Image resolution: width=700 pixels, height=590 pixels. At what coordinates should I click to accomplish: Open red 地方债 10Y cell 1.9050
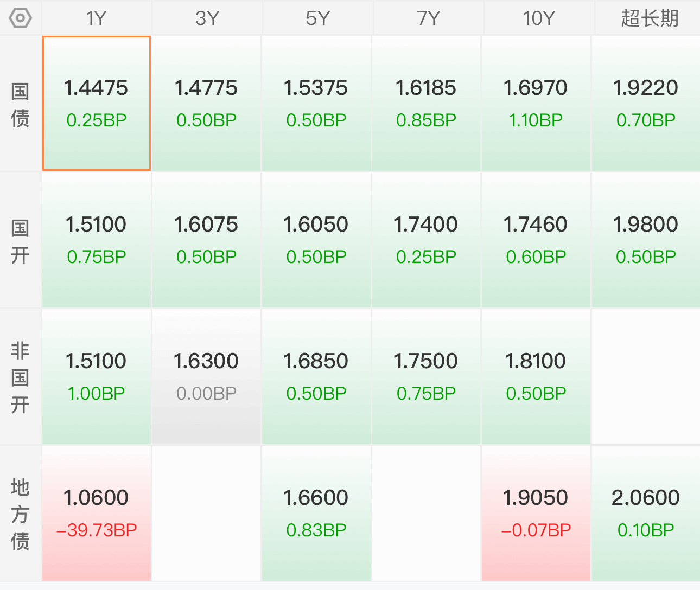(536, 513)
